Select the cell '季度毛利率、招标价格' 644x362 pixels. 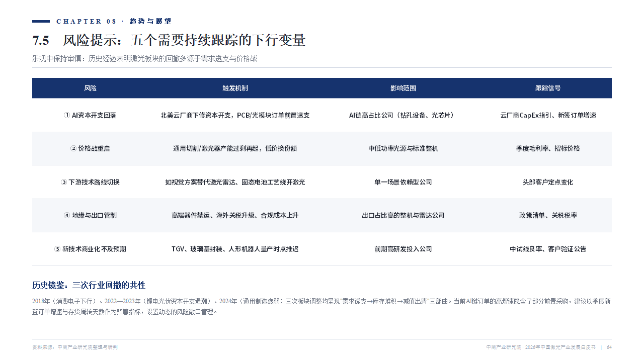548,148
